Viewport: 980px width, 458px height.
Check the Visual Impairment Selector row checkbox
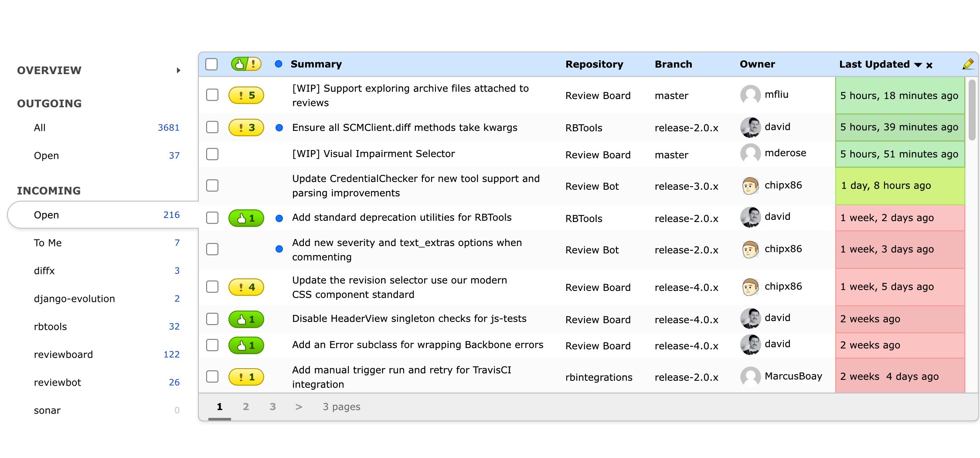click(x=212, y=154)
